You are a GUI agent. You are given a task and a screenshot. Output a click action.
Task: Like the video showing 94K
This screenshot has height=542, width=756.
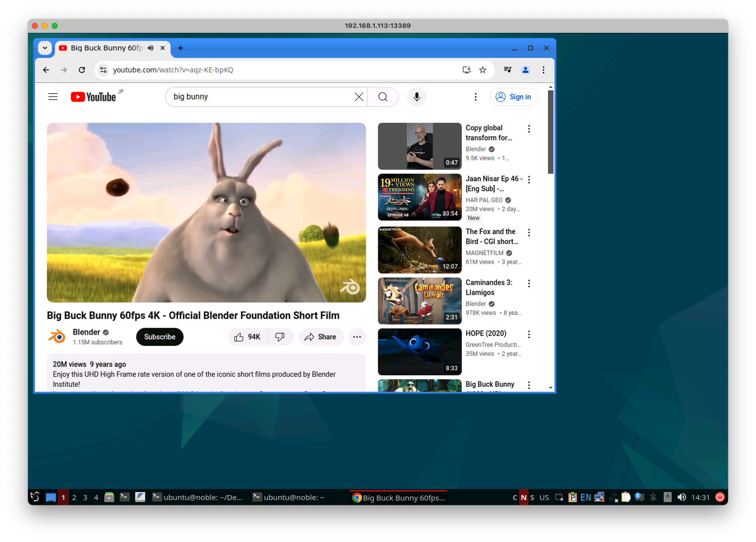tap(248, 337)
